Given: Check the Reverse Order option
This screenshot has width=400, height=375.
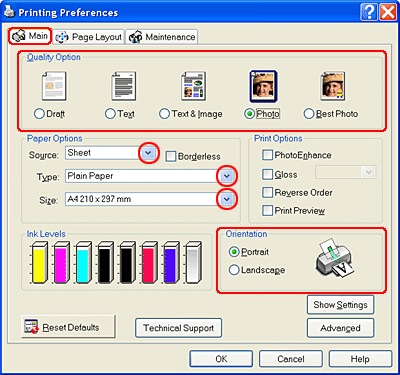Looking at the screenshot, I should 267,192.
